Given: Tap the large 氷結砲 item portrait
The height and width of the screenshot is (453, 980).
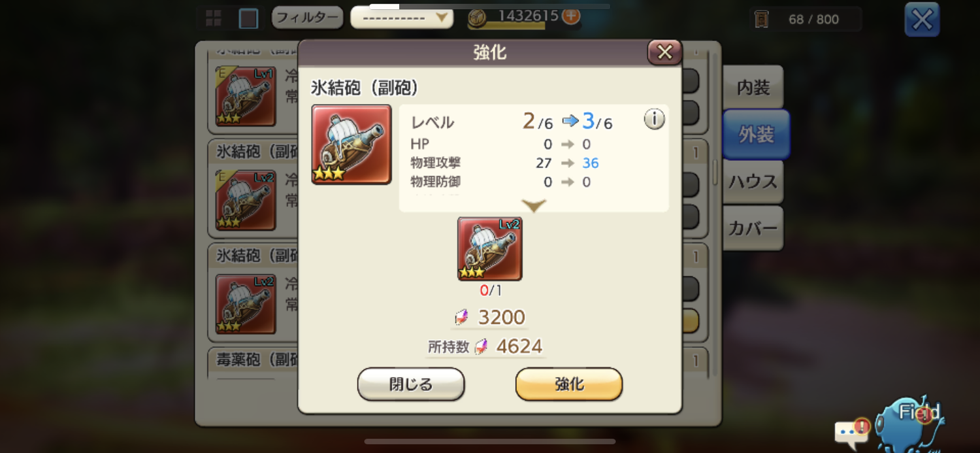Looking at the screenshot, I should 351,144.
